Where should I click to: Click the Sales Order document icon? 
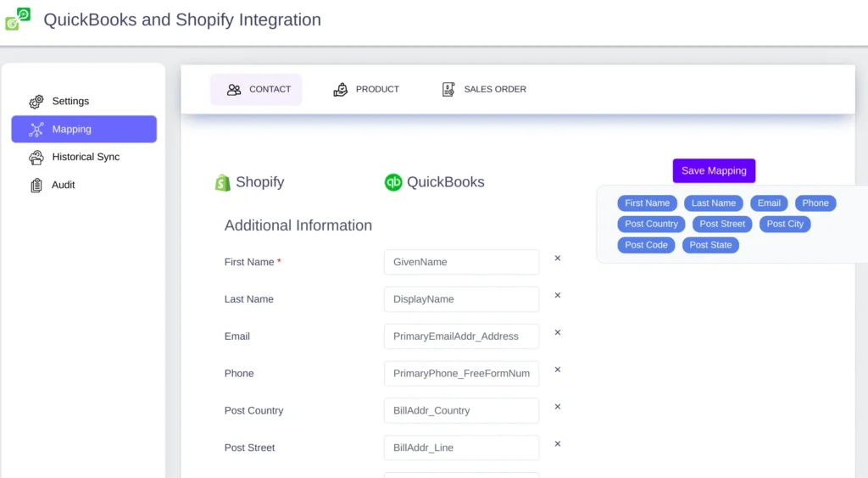click(x=448, y=90)
